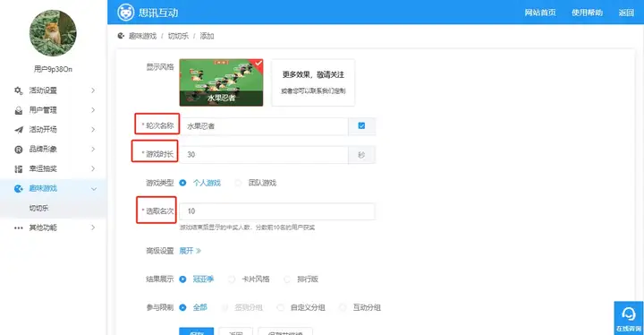The height and width of the screenshot is (335, 644).
Task: Select the 自定义分组 participation option
Action: click(281, 307)
